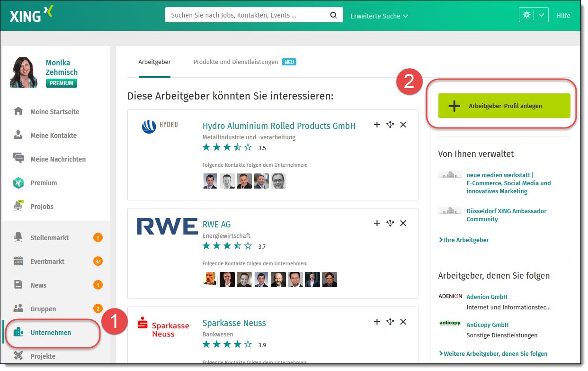588x371 pixels.
Task: Dismiss the RWE AG suggestion
Action: (403, 223)
